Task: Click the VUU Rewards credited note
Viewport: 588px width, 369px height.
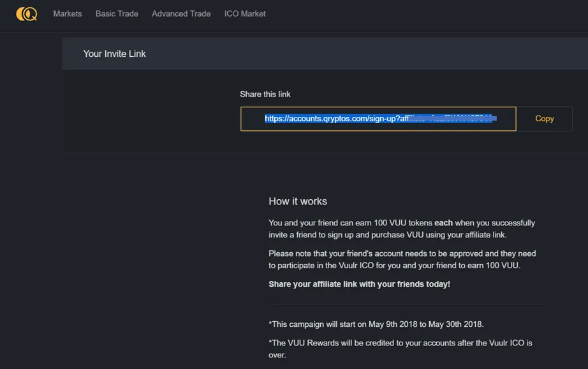Action: [401, 349]
